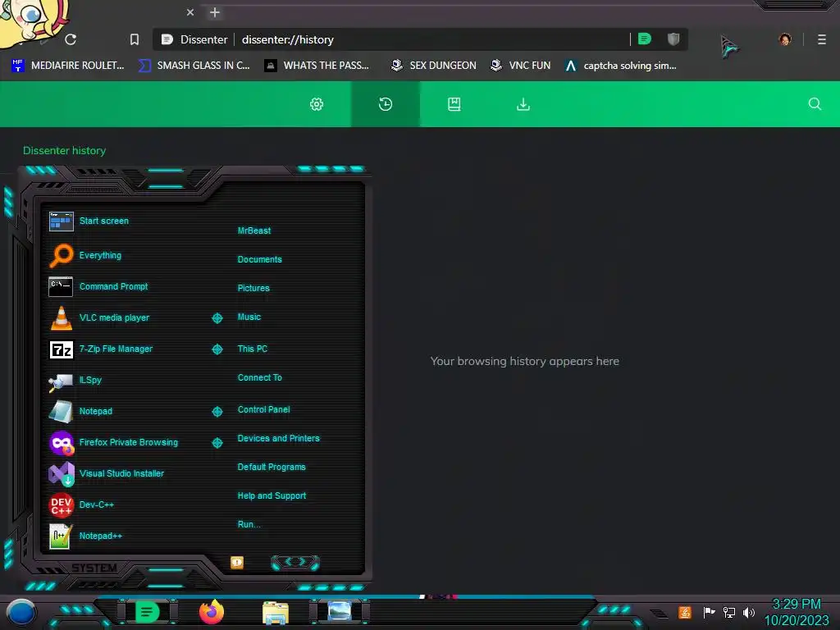Select the history clock tab icon
The width and height of the screenshot is (840, 630).
(x=386, y=104)
